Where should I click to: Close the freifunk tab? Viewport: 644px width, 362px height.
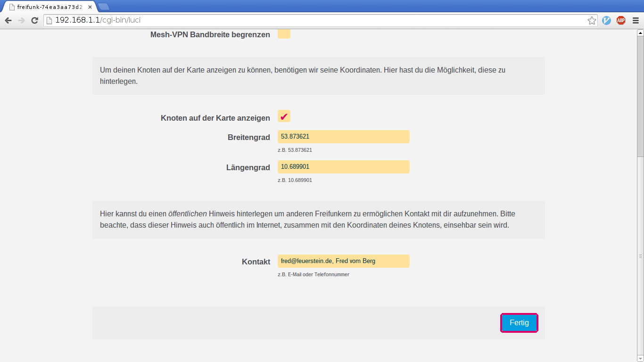[x=90, y=7]
